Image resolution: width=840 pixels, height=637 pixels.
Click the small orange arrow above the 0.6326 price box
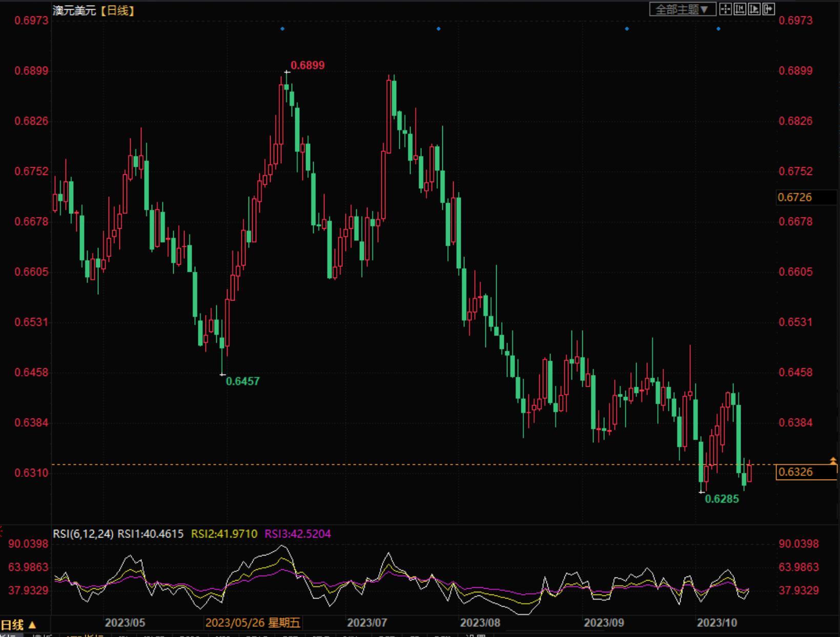[833, 461]
